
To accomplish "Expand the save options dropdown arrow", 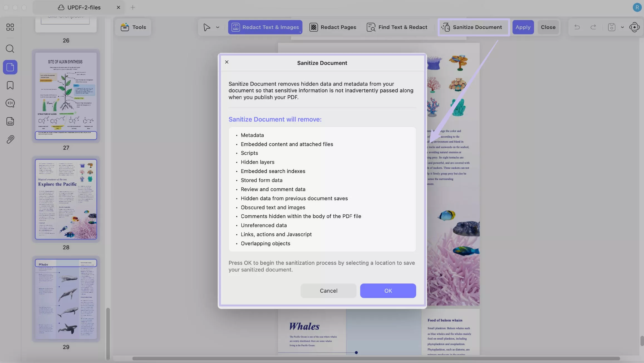I will pos(622,27).
